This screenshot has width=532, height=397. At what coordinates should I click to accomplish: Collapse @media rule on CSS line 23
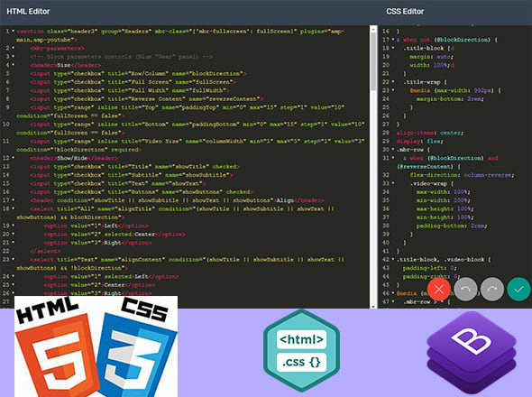[x=393, y=90]
